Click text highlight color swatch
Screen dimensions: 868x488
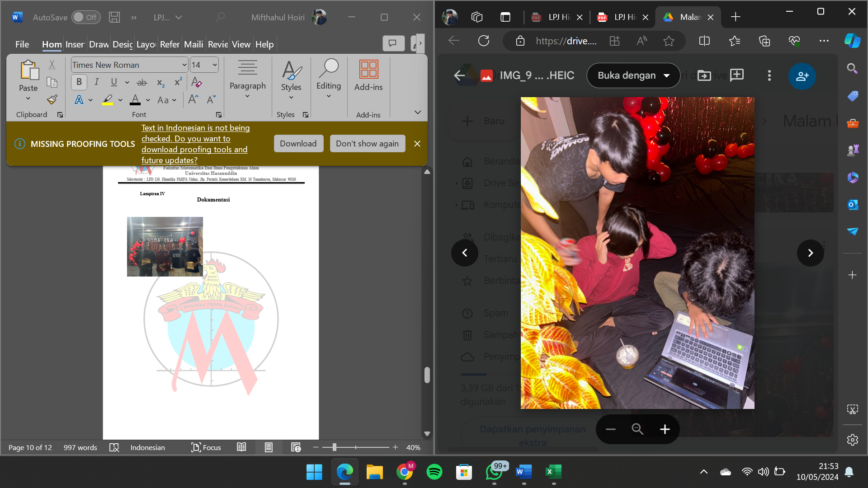pos(108,100)
